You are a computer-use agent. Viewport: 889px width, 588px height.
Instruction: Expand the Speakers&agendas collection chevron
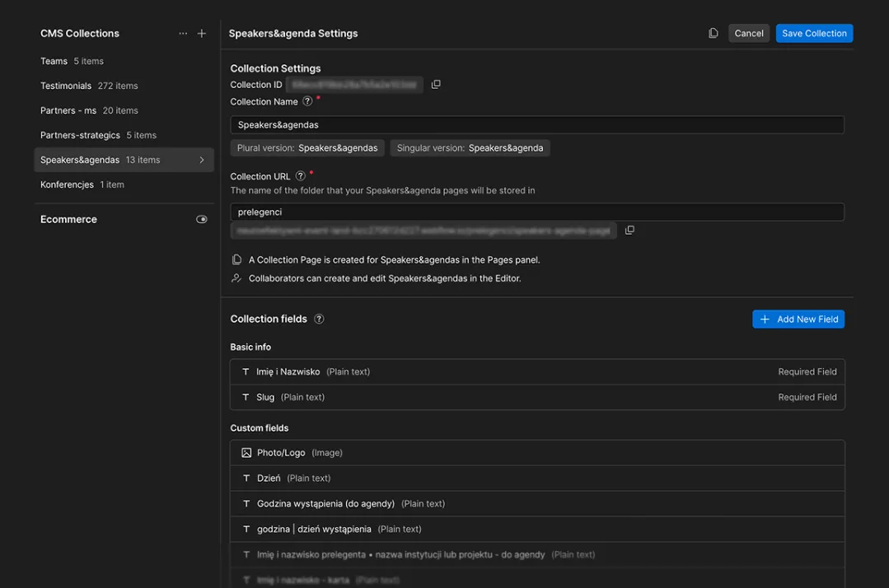(x=202, y=160)
